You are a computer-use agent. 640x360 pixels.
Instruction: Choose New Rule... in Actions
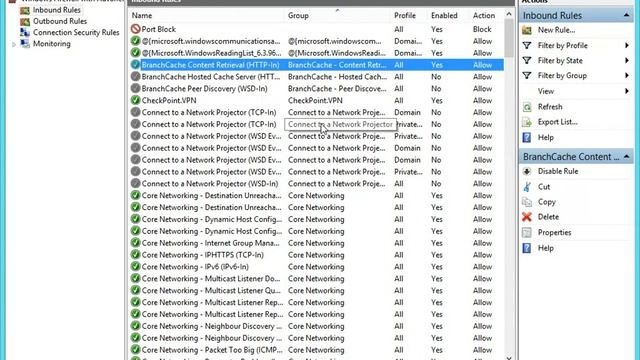[x=556, y=30]
